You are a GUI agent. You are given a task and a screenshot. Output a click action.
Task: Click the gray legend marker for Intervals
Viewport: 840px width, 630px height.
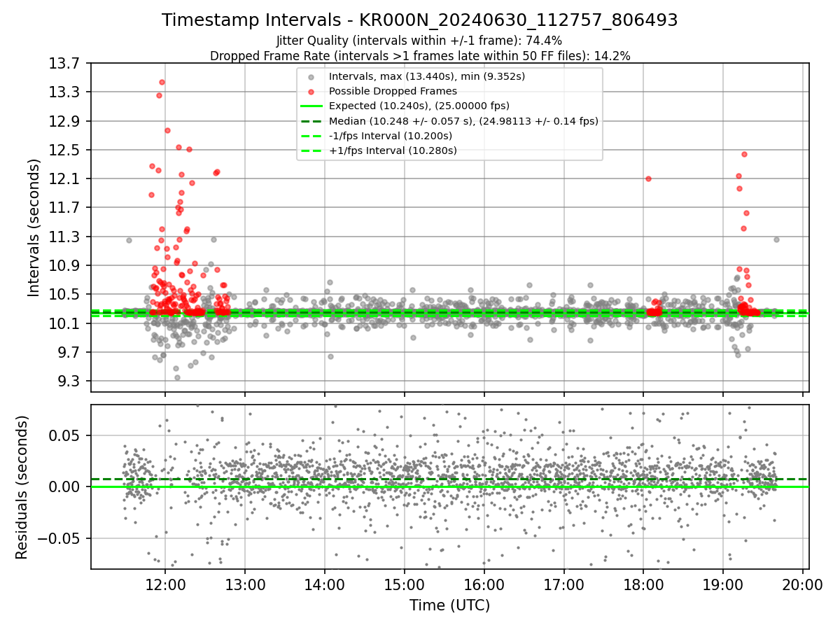(x=311, y=77)
